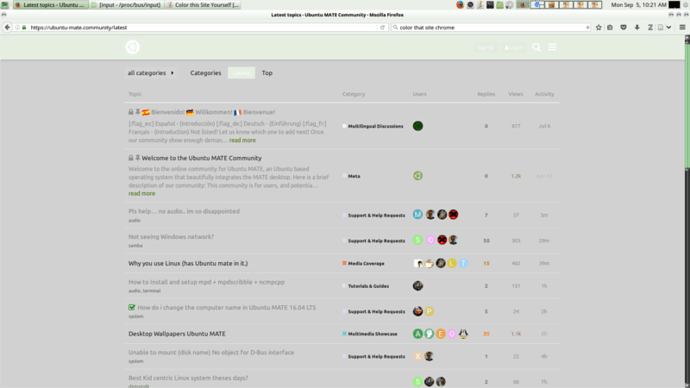This screenshot has height=388, width=690.
Task: Click in the 'color that site chrome' search field
Action: pyautogui.click(x=491, y=27)
